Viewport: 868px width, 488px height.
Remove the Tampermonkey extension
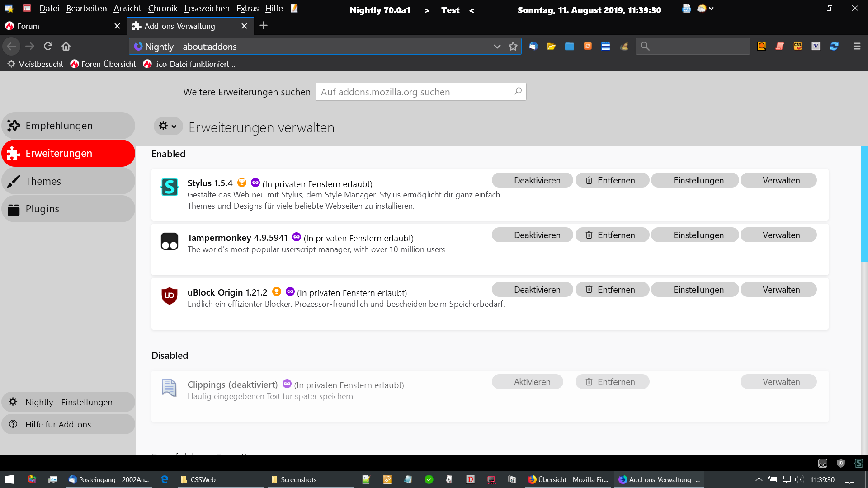click(x=612, y=235)
